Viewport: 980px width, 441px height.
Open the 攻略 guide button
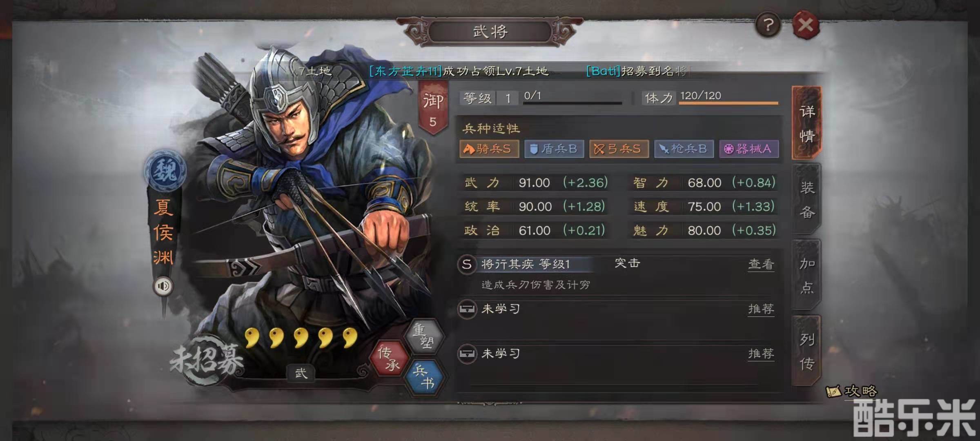click(x=852, y=391)
